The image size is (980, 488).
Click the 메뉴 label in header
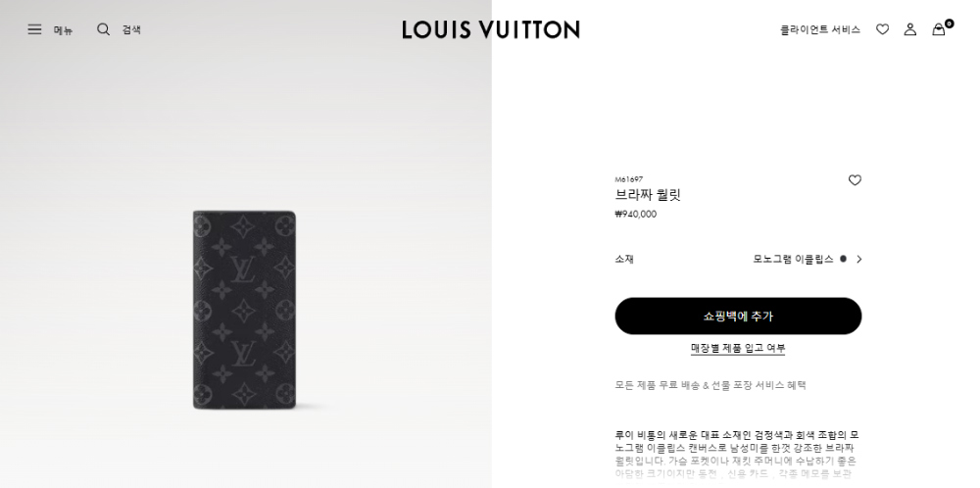[63, 30]
